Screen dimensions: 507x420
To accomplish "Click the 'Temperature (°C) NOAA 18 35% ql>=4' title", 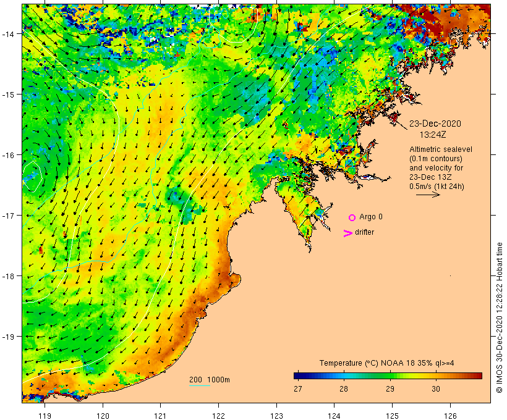I will click(386, 363).
